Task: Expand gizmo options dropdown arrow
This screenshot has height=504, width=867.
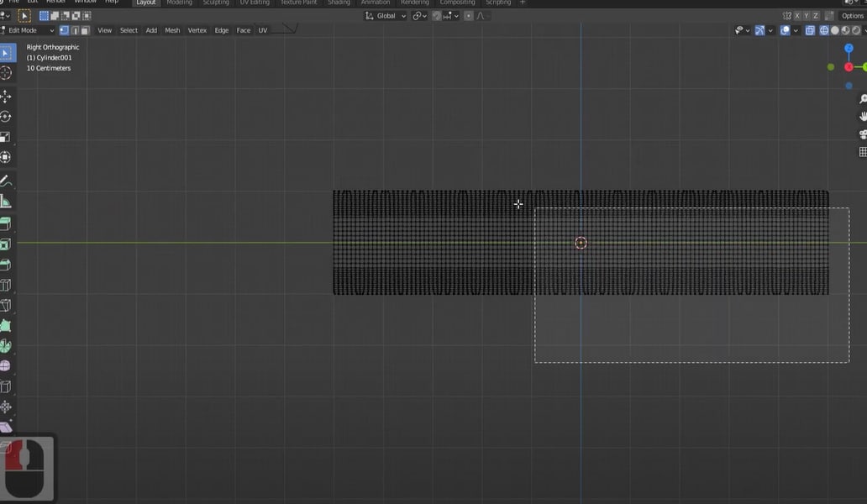Action: point(770,30)
